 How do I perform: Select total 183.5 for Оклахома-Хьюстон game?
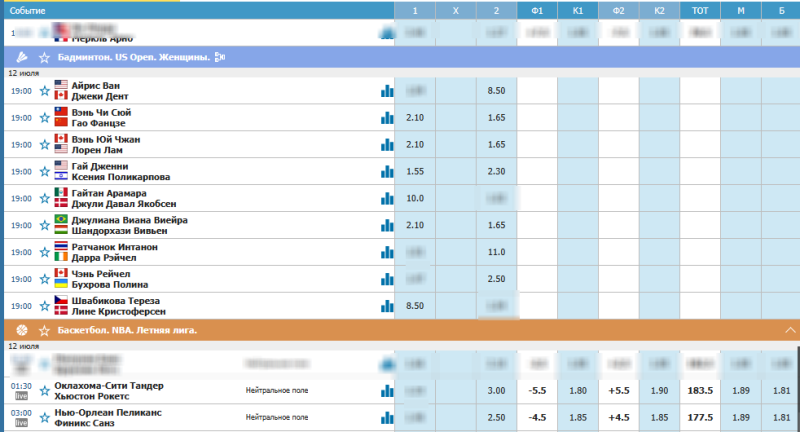(x=701, y=391)
